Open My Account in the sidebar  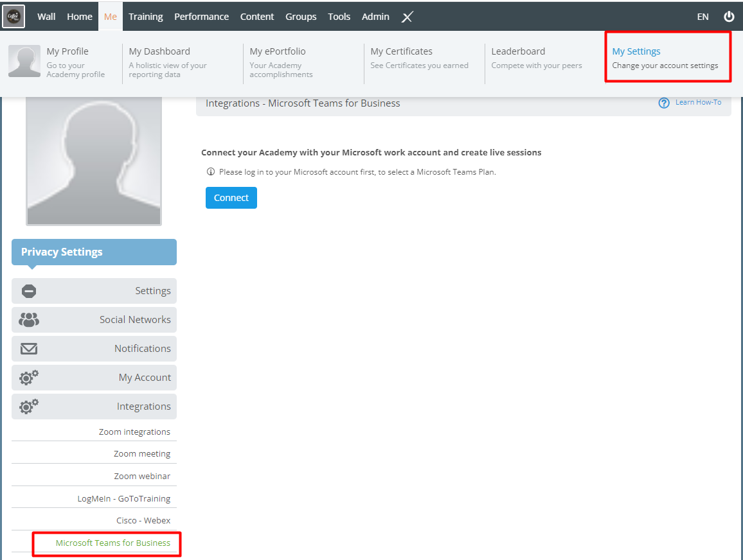coord(94,377)
